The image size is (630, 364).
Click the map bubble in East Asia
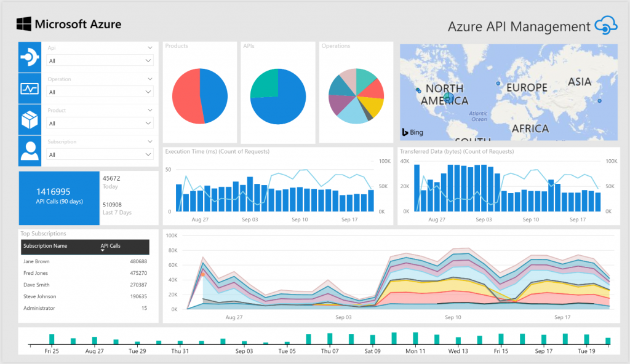pos(599,101)
